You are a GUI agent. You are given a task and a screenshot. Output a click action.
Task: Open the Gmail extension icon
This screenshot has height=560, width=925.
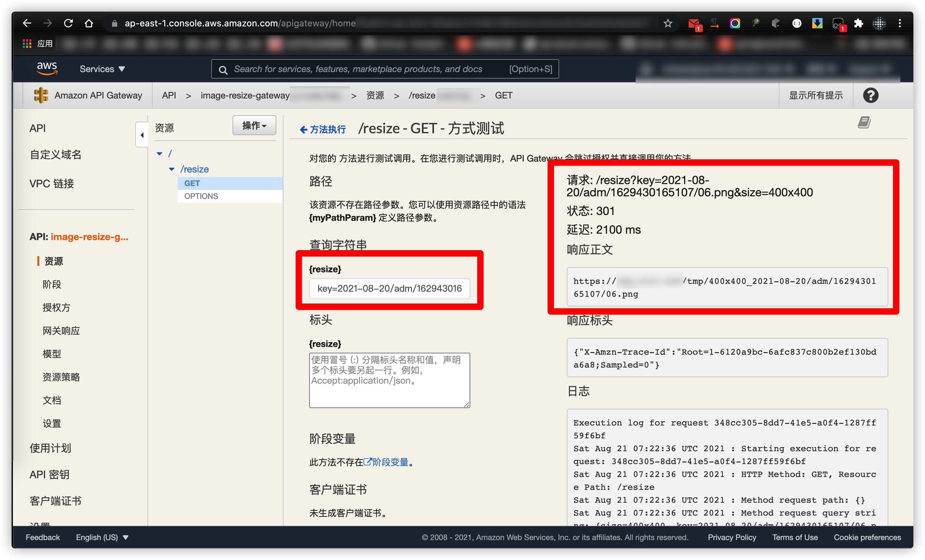694,24
